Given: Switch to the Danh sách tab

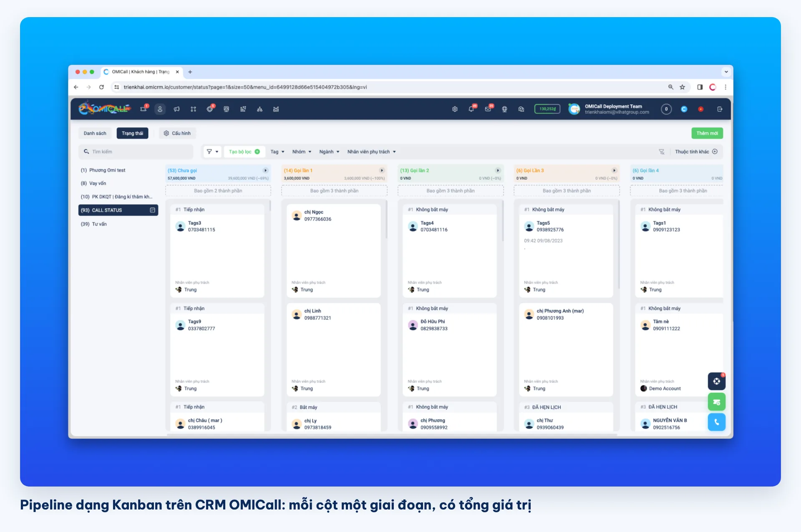Looking at the screenshot, I should 95,133.
